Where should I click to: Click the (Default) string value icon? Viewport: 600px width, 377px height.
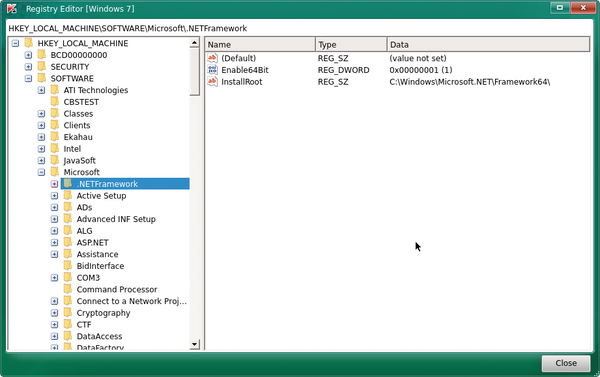click(x=212, y=58)
